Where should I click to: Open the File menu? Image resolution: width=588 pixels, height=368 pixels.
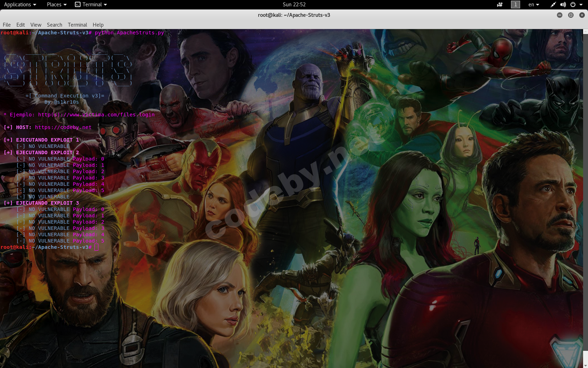pyautogui.click(x=7, y=25)
